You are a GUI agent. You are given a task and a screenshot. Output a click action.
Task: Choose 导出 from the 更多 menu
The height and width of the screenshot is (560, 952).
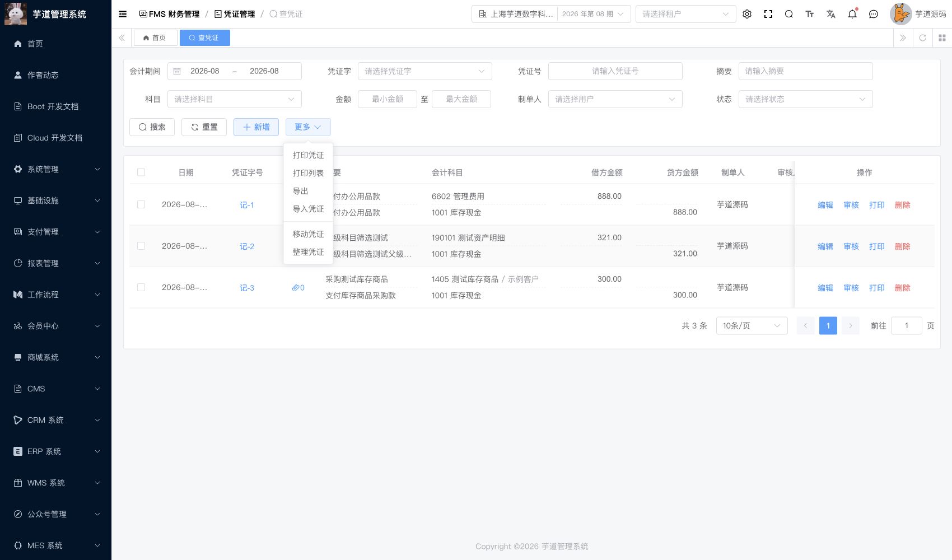coord(309,191)
